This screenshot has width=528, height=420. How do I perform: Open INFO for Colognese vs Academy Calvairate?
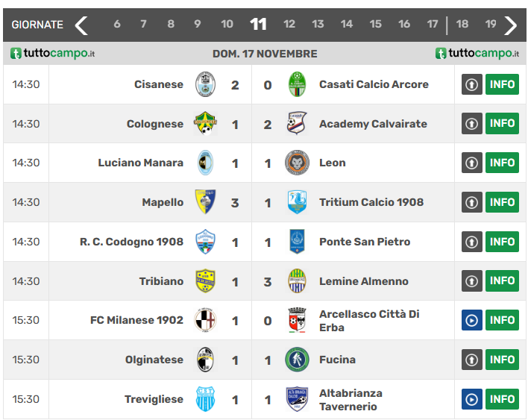pos(502,124)
